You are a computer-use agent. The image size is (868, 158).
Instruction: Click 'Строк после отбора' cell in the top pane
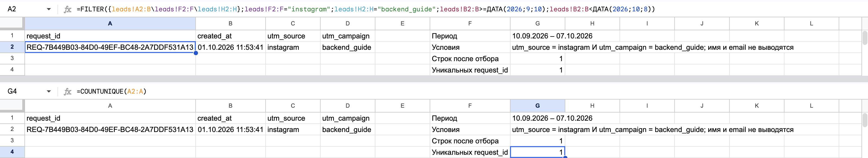point(470,59)
